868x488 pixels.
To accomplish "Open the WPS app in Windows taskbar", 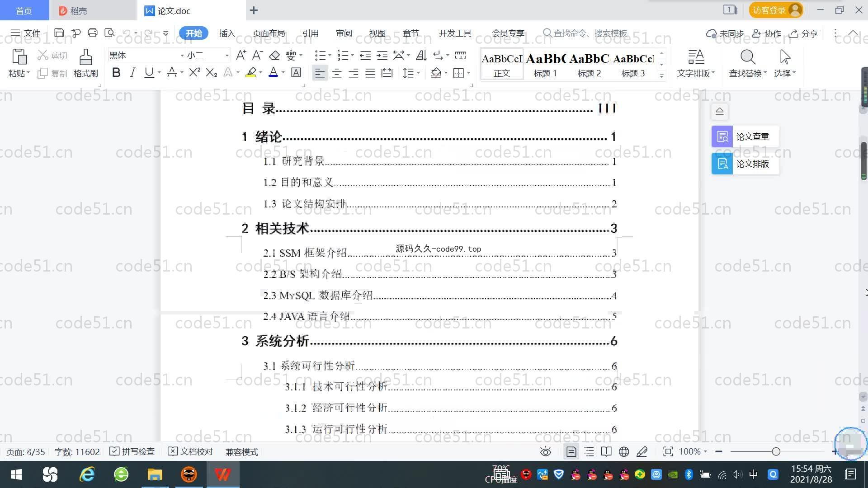I will pos(222,474).
